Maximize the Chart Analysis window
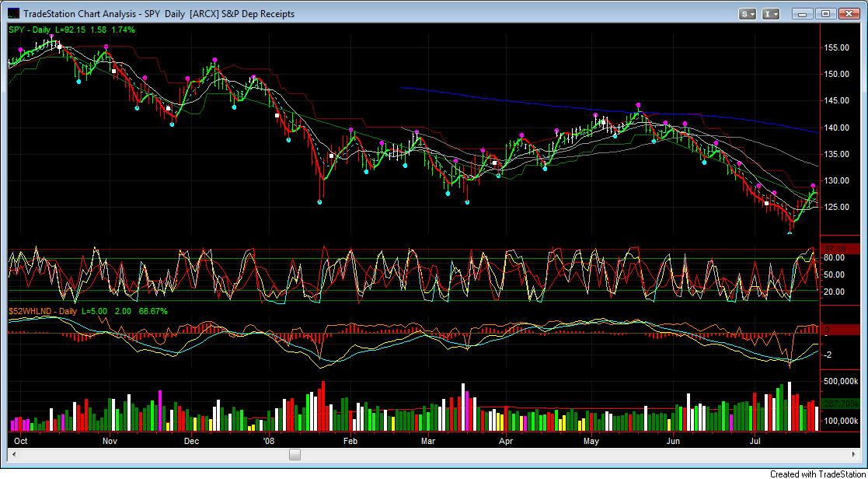The height and width of the screenshot is (479, 868). pos(825,14)
